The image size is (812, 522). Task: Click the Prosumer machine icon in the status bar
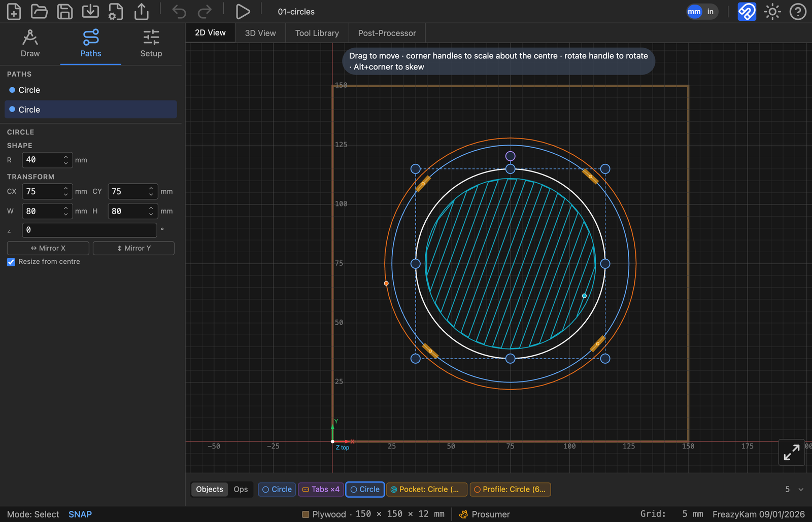pos(463,514)
